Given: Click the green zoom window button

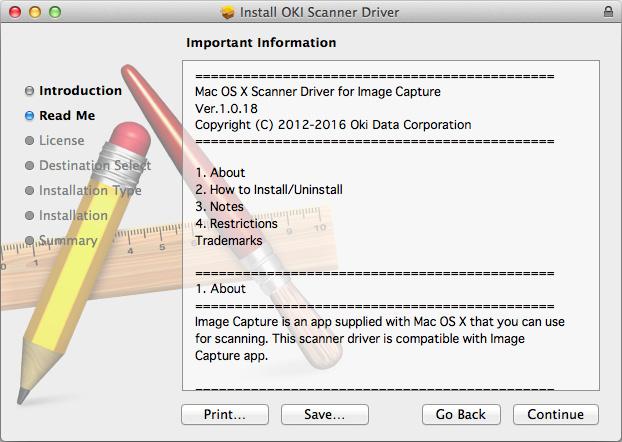Looking at the screenshot, I should pyautogui.click(x=55, y=12).
